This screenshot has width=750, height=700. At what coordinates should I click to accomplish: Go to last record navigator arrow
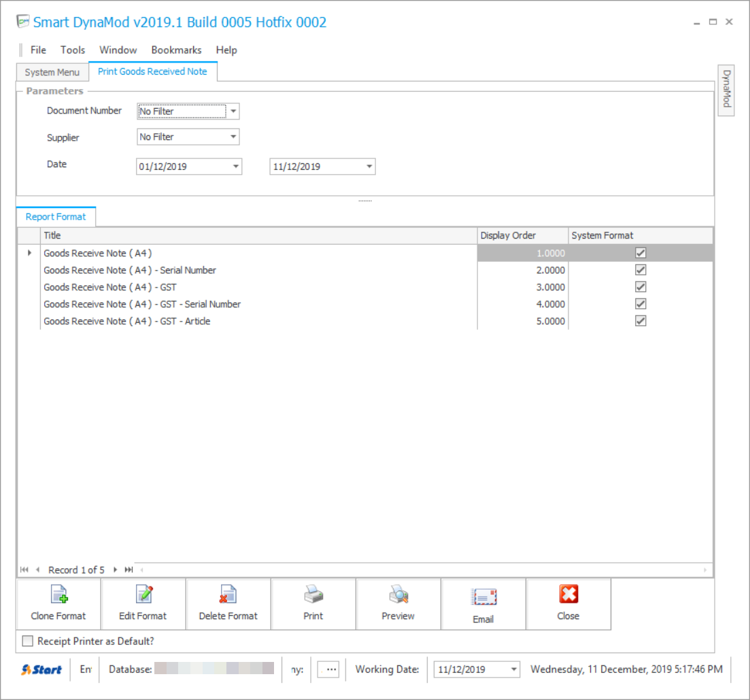pos(129,570)
